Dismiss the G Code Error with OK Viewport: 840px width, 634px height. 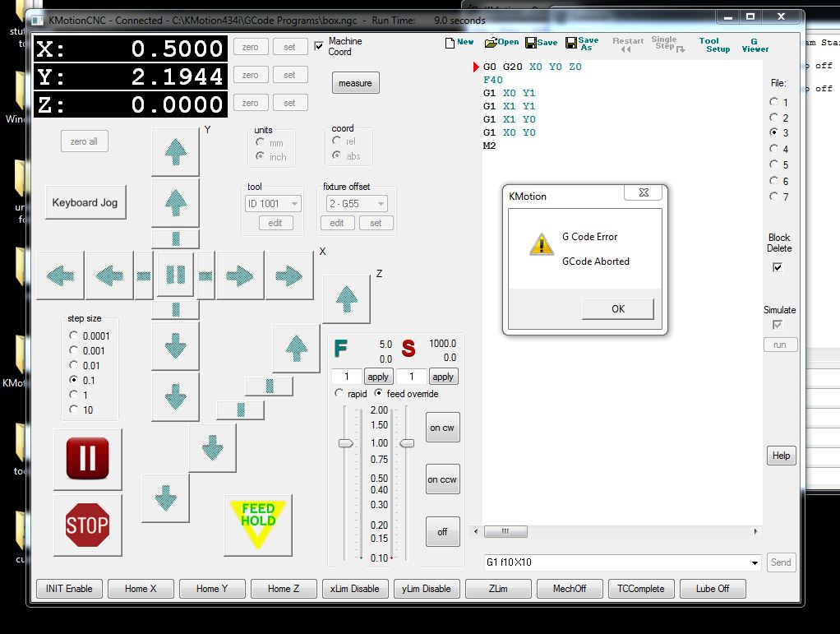point(617,309)
